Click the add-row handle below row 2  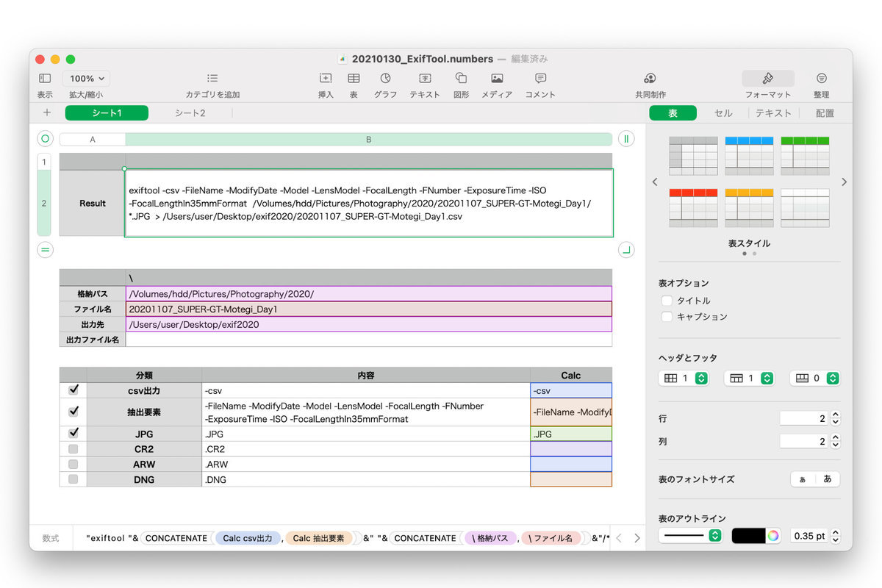45,250
